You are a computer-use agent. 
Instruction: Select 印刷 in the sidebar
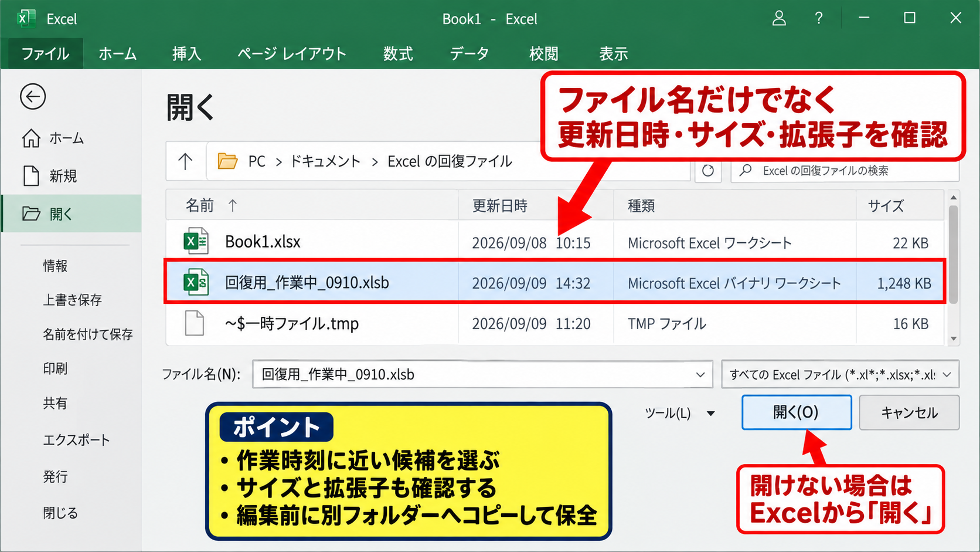coord(55,368)
